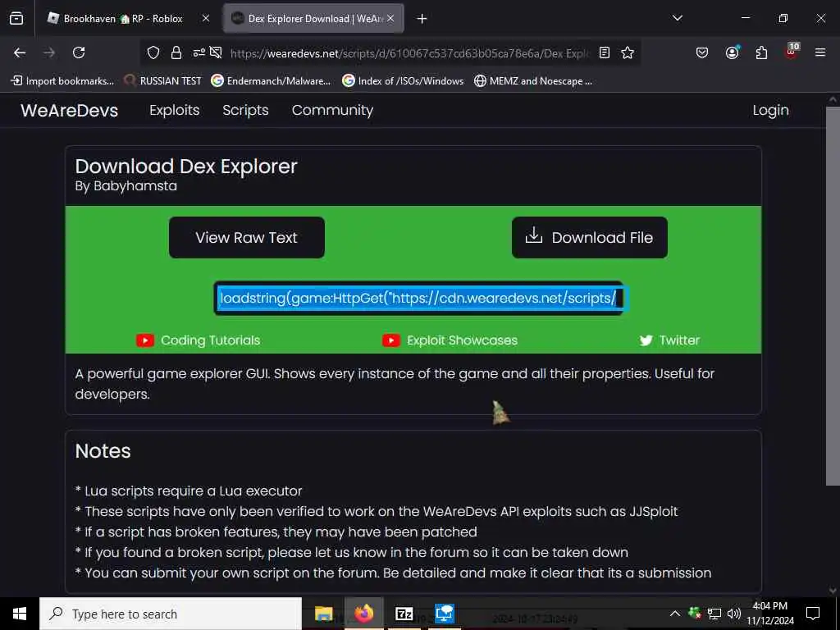Focus the wearedevs.net URL address field
The height and width of the screenshot is (630, 840).
pos(409,53)
